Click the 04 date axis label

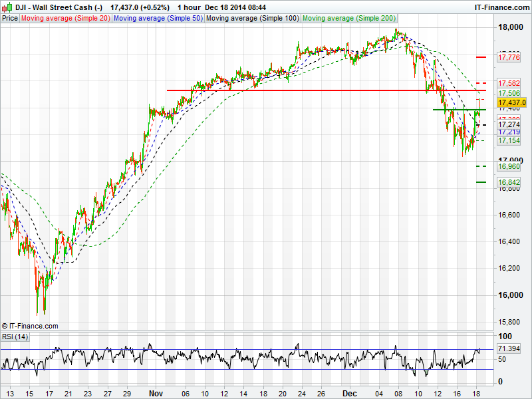379,394
